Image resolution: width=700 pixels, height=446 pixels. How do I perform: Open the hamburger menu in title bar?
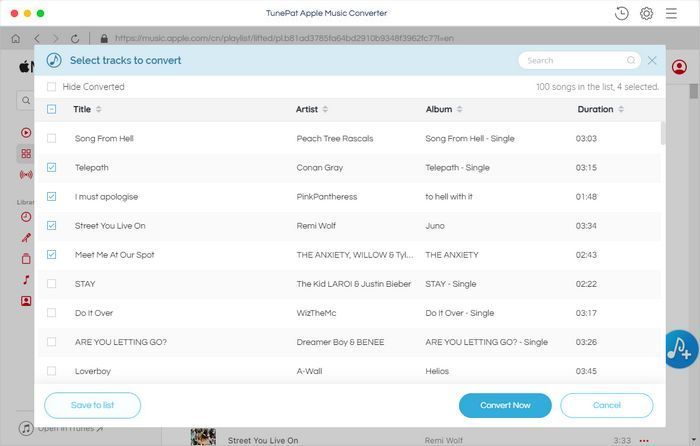[671, 13]
